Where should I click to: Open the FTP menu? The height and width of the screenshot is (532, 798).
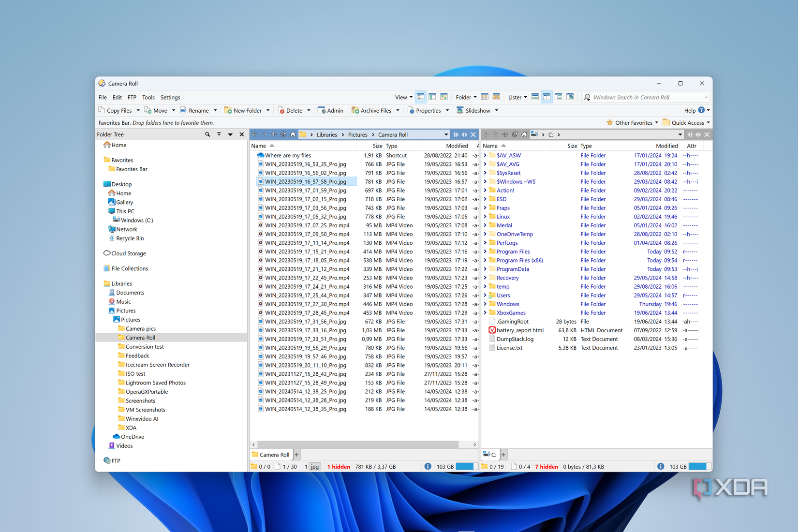click(x=132, y=97)
